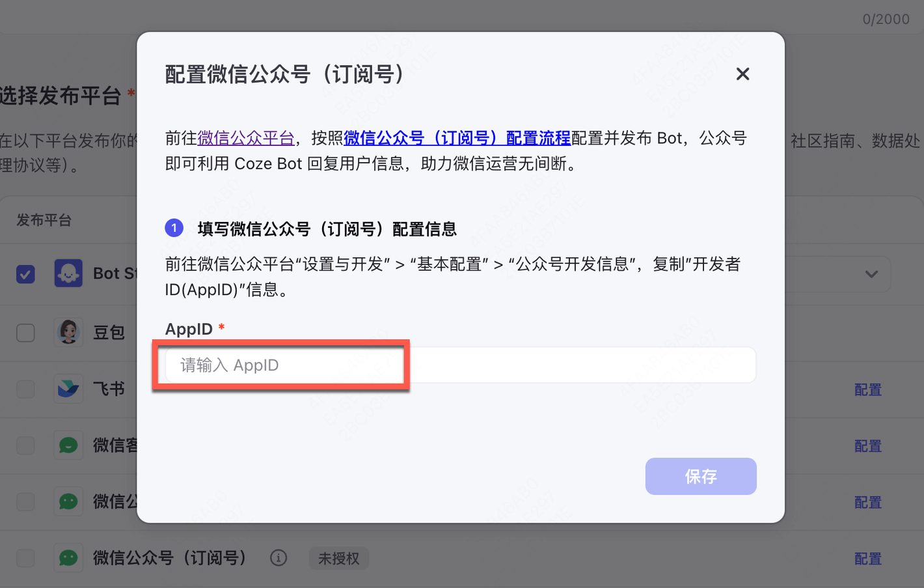Click 配置 in the bottom 订阅号 row
Image resolution: width=924 pixels, height=588 pixels.
[867, 559]
